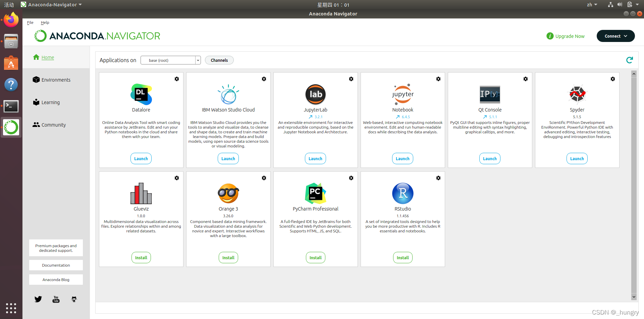Click the Qt Console IPython icon
Screen dimensions: 644x319
click(490, 94)
